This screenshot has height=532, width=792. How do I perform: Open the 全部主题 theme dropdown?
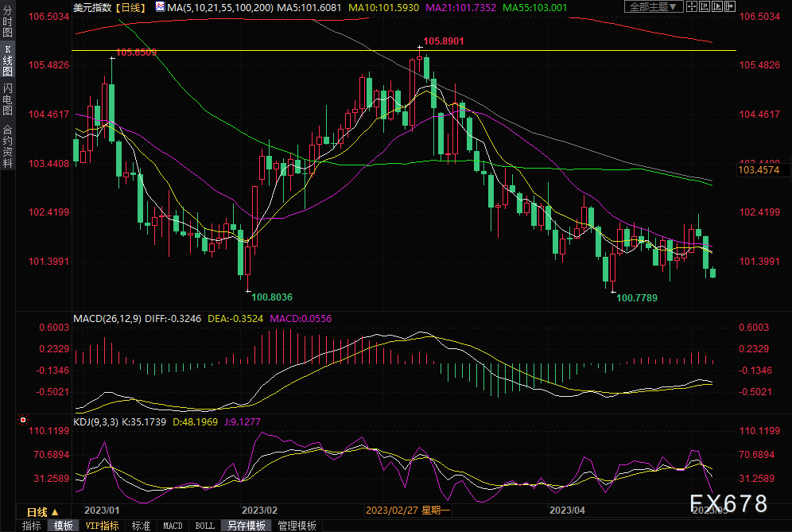point(654,7)
